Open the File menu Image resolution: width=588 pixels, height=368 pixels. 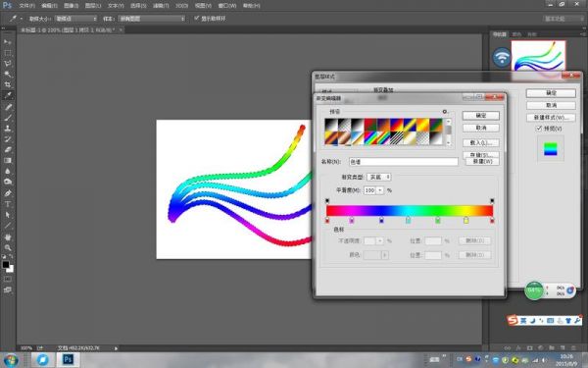tap(26, 6)
